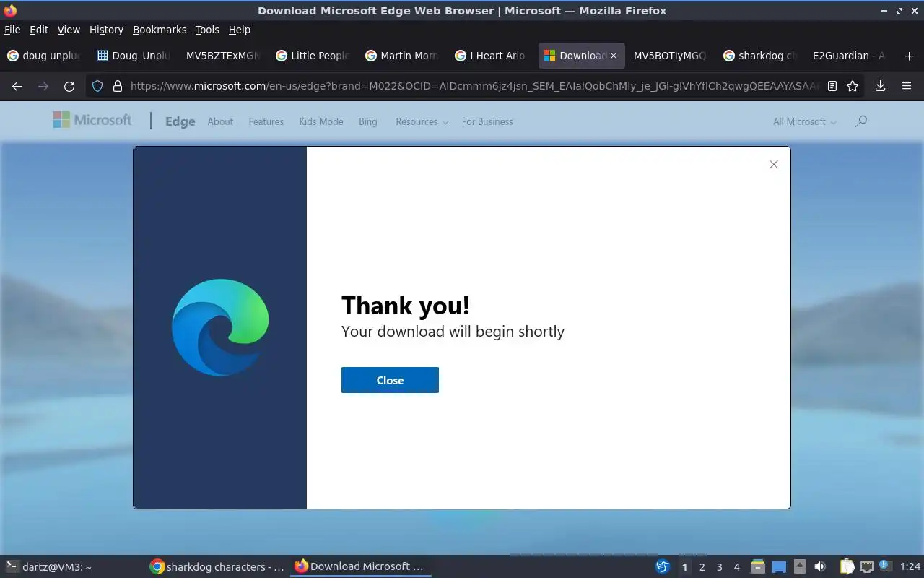Click the update notification tray icon
The width and height of the screenshot is (924, 578).
pos(886,566)
